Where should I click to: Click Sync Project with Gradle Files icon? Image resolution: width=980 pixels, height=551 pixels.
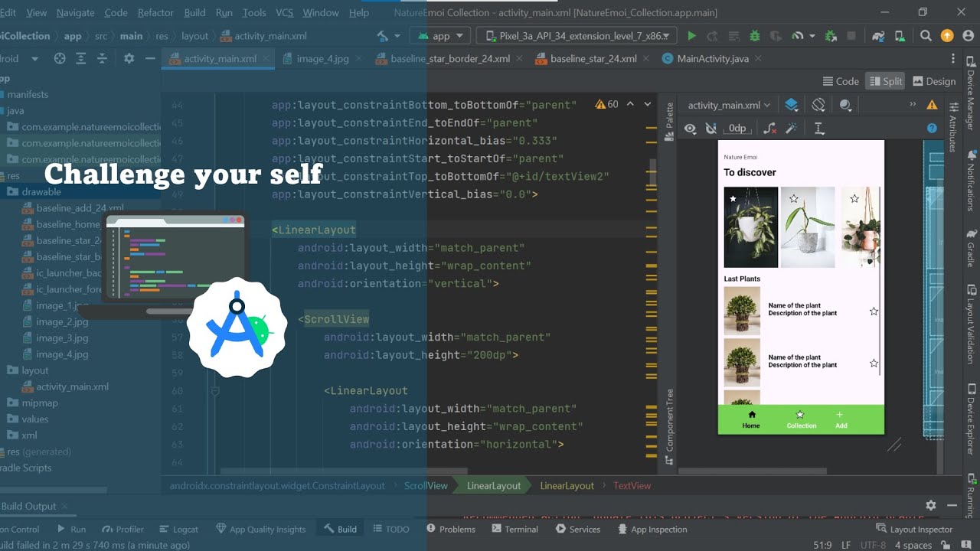point(879,36)
